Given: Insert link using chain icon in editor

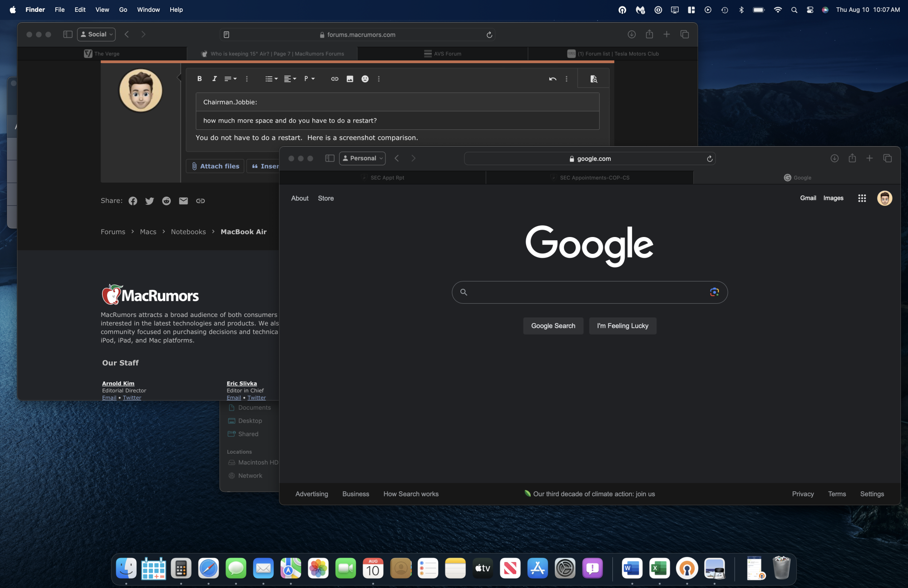Looking at the screenshot, I should tap(335, 79).
